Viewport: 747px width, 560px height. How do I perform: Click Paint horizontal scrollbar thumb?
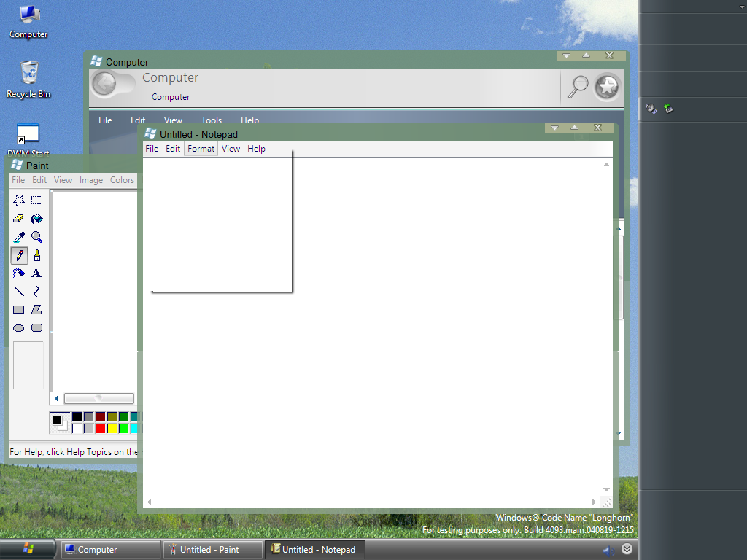coord(99,398)
